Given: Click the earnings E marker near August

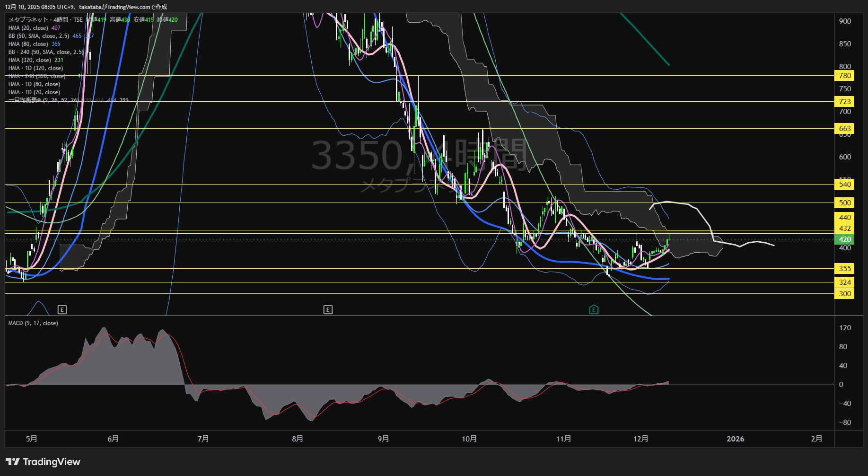Looking at the screenshot, I should (x=328, y=310).
